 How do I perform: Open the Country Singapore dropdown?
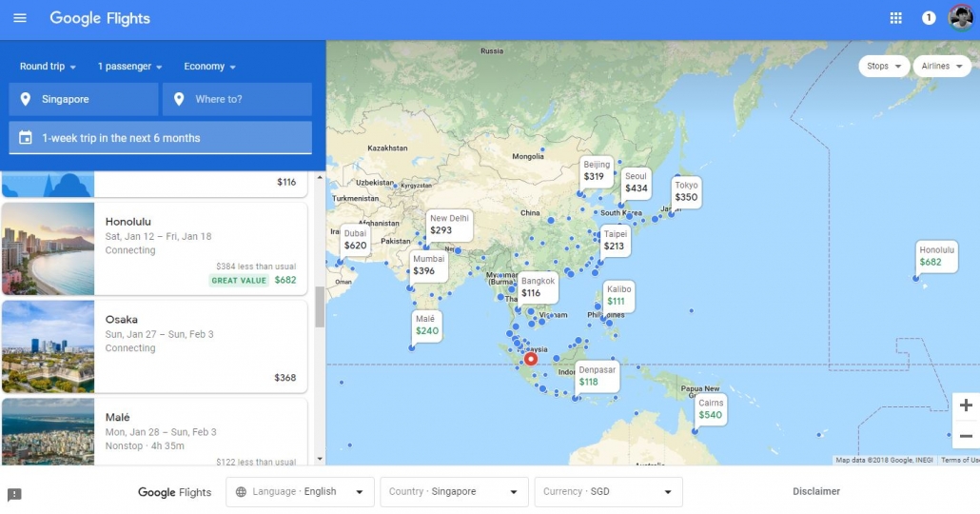click(455, 492)
